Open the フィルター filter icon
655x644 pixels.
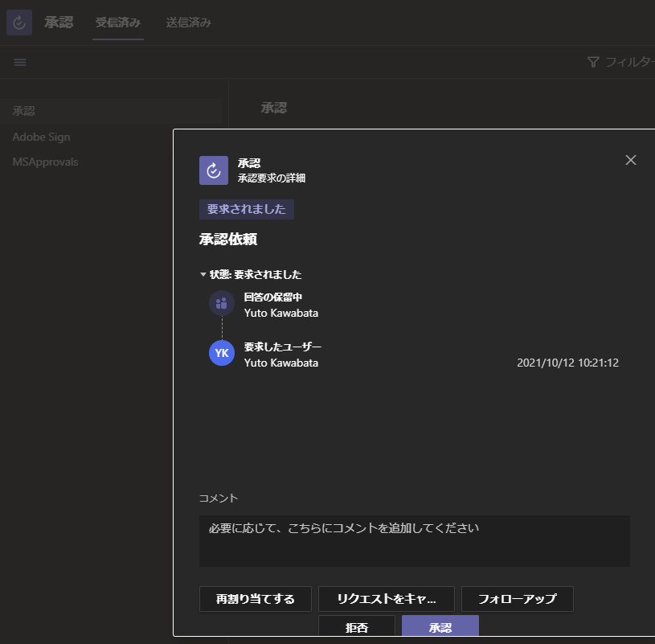(593, 61)
